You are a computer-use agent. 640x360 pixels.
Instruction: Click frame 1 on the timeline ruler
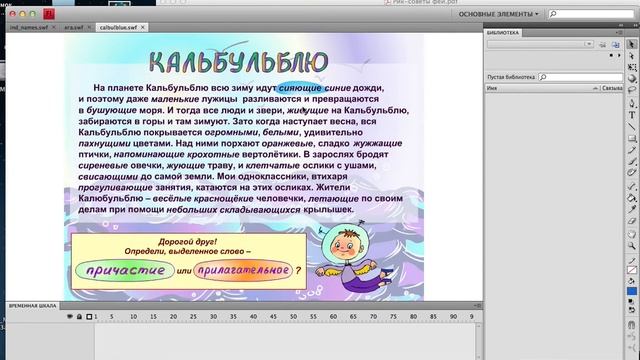96,316
